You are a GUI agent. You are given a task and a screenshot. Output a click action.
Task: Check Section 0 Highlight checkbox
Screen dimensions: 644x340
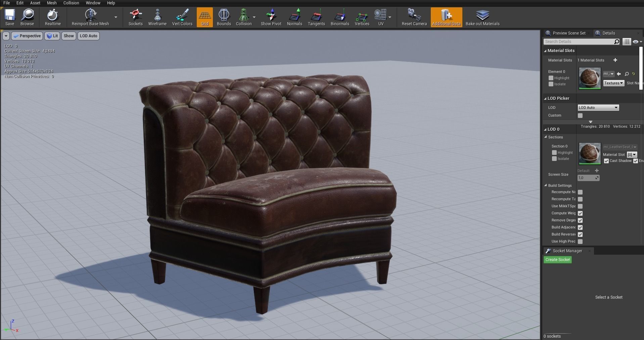click(554, 153)
